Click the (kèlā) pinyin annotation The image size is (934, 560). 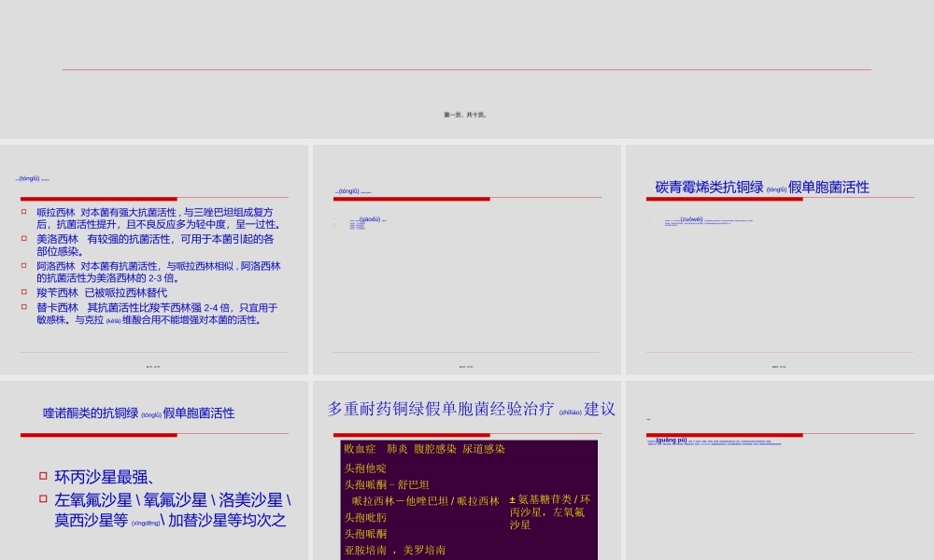point(113,321)
